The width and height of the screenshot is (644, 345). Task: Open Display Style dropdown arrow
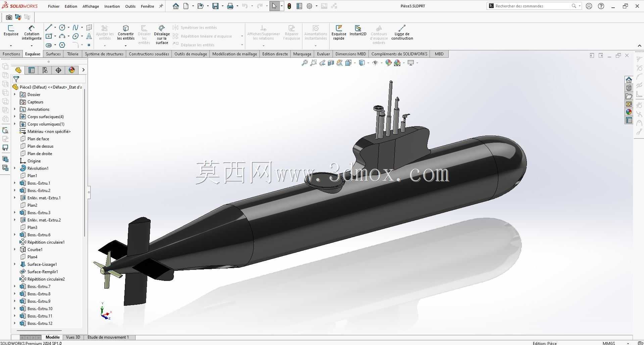[368, 63]
